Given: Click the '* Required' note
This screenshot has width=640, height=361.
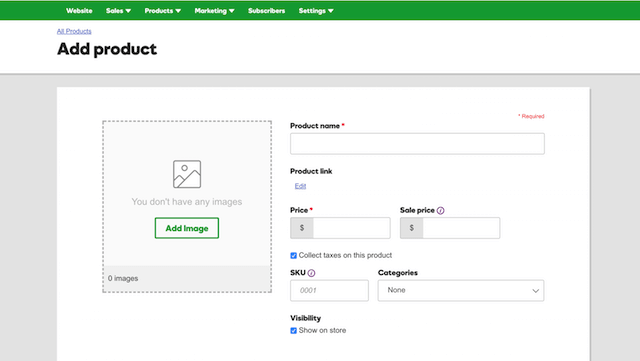Looking at the screenshot, I should pyautogui.click(x=531, y=116).
